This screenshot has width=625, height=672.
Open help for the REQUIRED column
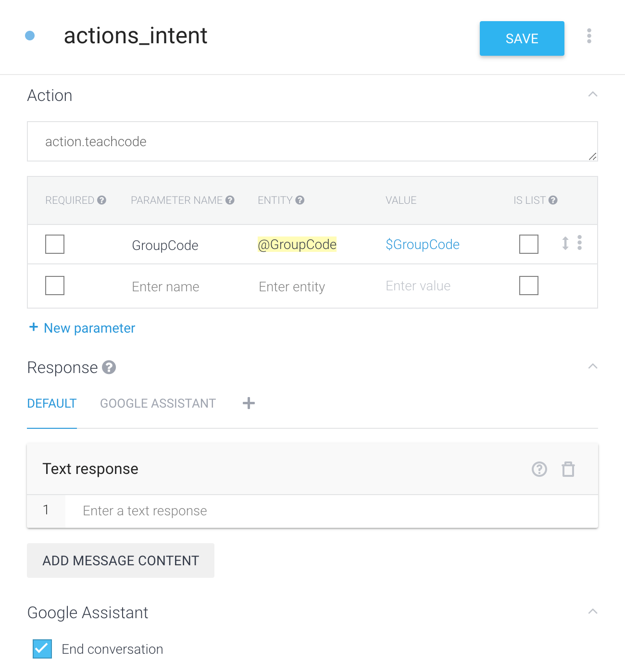(102, 199)
